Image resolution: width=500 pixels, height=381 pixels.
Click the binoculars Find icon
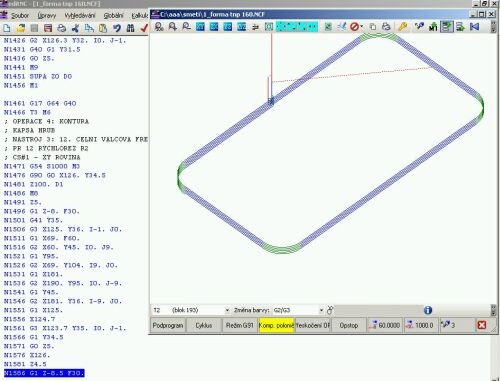coord(130,28)
